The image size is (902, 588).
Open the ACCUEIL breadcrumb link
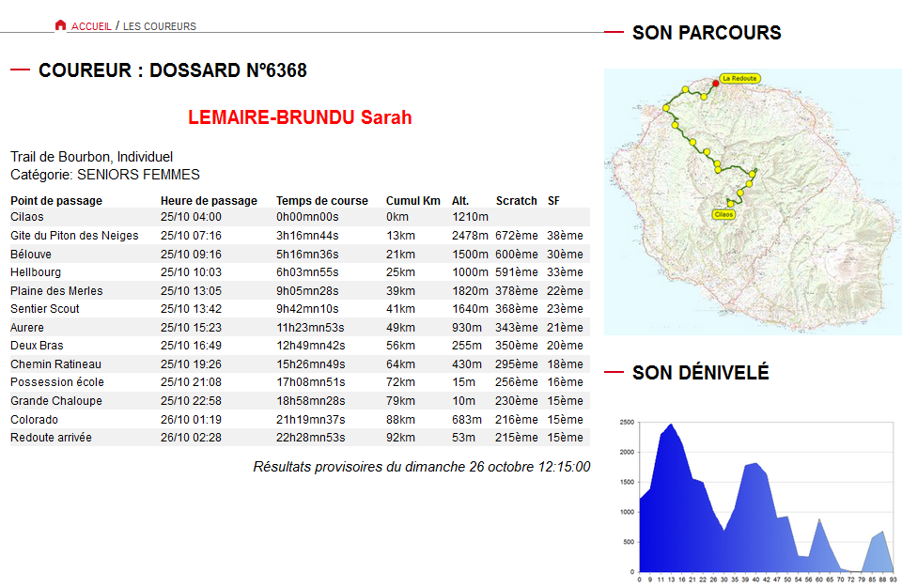pyautogui.click(x=91, y=26)
